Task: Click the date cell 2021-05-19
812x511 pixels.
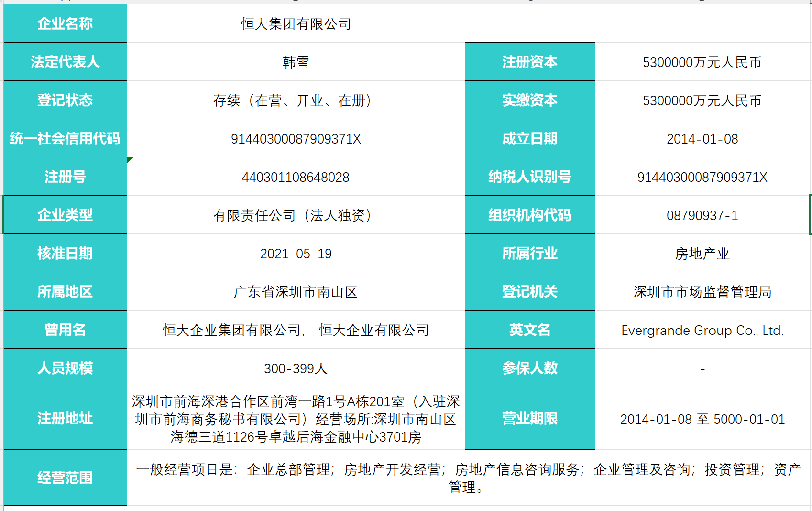Action: tap(296, 253)
